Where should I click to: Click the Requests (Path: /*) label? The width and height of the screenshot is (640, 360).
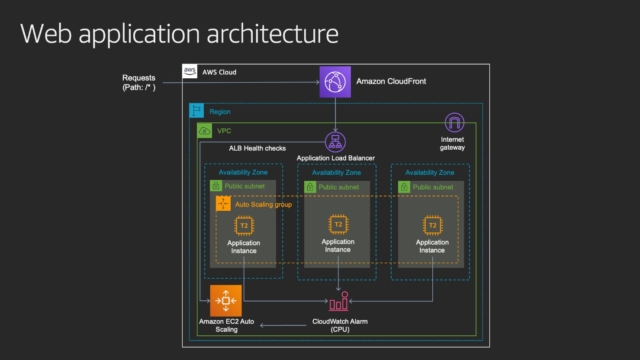tap(139, 82)
